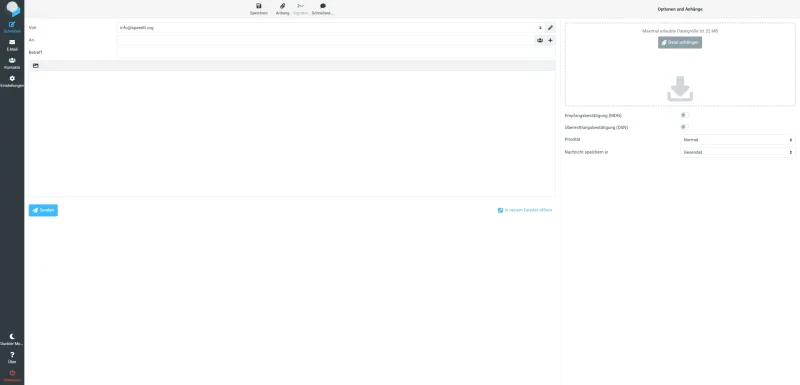The image size is (800, 385).
Task: Toggle Übermittlungsbestätigung (DSN) switch
Action: pyautogui.click(x=684, y=127)
